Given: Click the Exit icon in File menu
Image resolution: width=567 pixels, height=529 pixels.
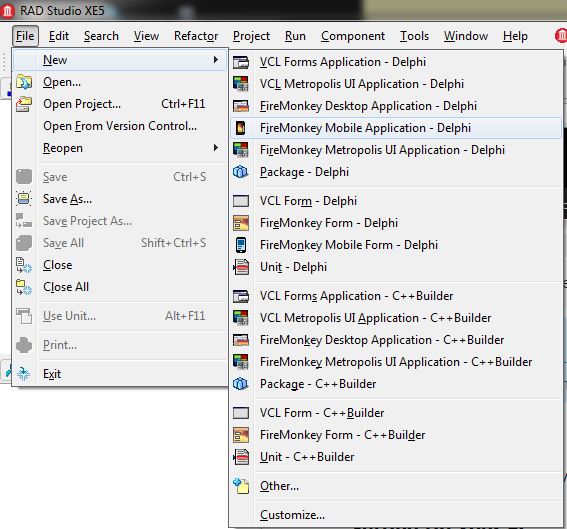Looking at the screenshot, I should point(24,374).
